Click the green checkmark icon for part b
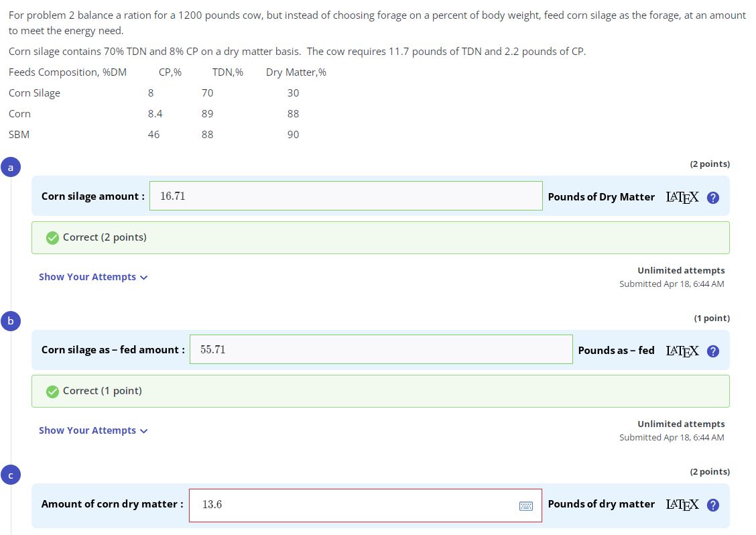The width and height of the screenshot is (756, 535). point(52,391)
